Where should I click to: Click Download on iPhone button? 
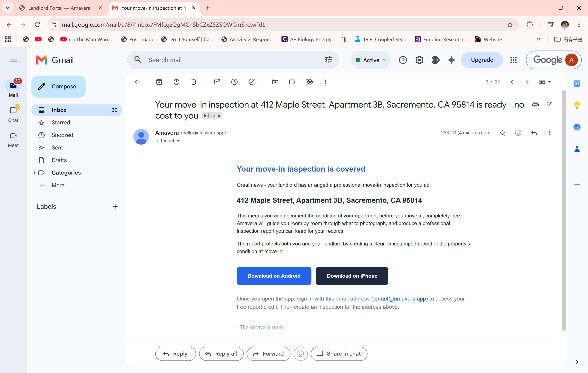352,276
